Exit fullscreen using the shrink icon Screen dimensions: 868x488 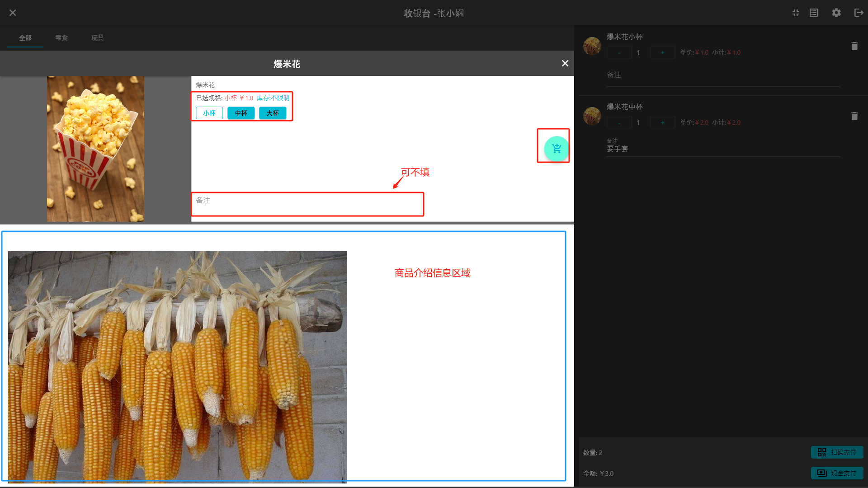pyautogui.click(x=796, y=13)
